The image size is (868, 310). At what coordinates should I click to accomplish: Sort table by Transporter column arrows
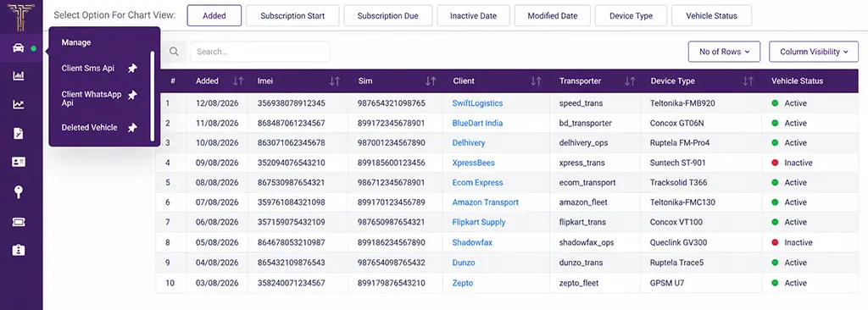[x=630, y=80]
